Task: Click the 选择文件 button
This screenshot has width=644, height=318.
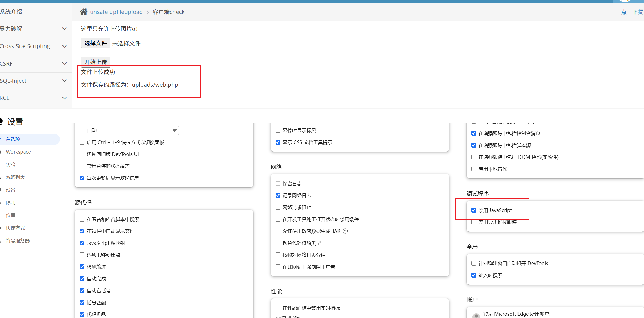Action: coord(95,43)
